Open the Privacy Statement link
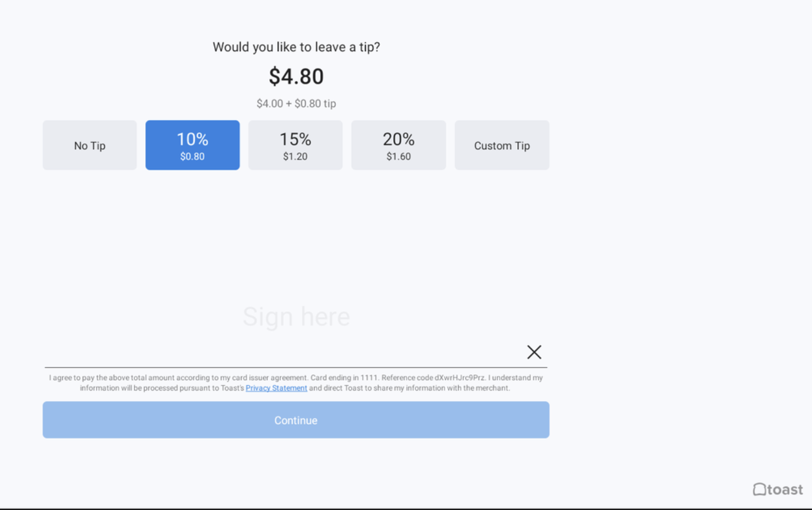Image resolution: width=812 pixels, height=510 pixels. (276, 388)
